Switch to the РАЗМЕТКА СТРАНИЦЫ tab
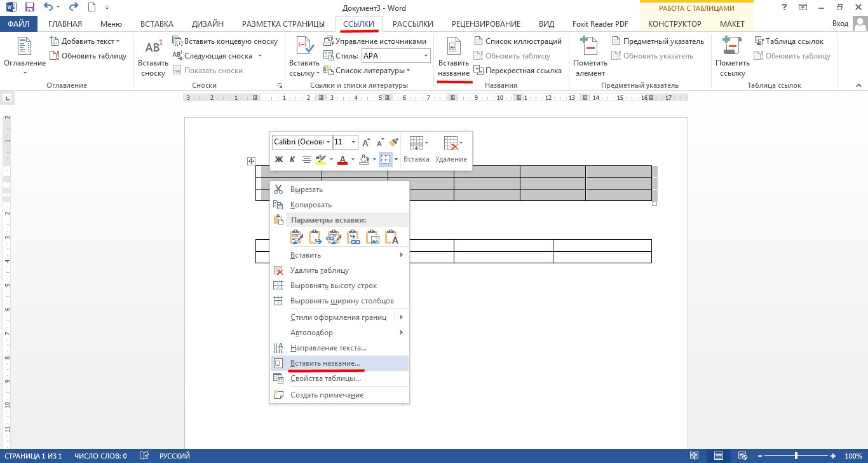868x463 pixels. (283, 24)
